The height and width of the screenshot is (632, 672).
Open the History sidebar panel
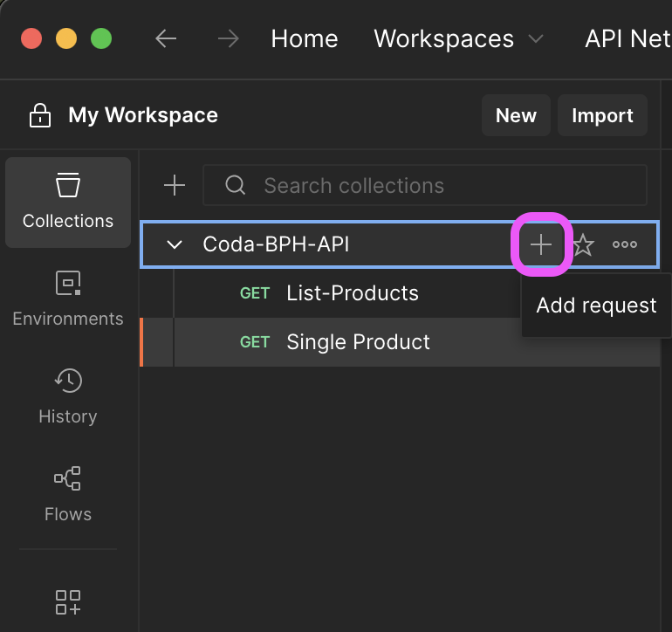coord(68,396)
